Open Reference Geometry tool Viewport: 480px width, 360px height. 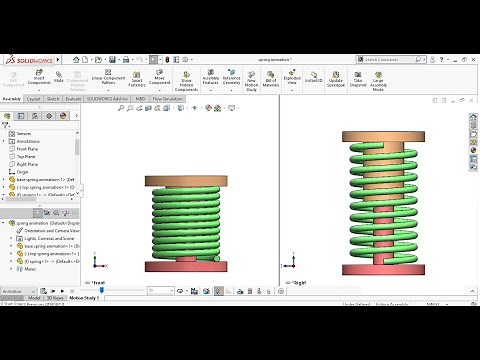click(231, 77)
